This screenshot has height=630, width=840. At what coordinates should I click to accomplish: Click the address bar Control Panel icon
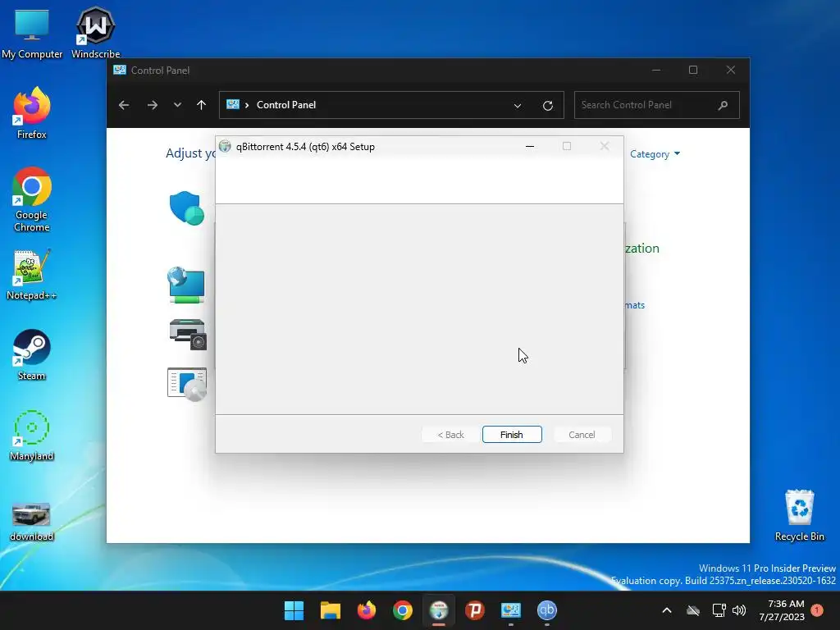click(x=232, y=104)
